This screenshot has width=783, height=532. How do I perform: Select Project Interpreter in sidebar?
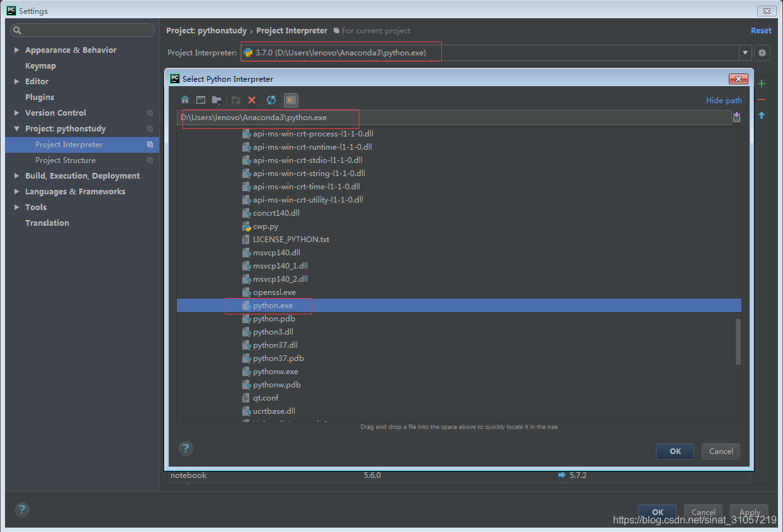[x=82, y=145]
